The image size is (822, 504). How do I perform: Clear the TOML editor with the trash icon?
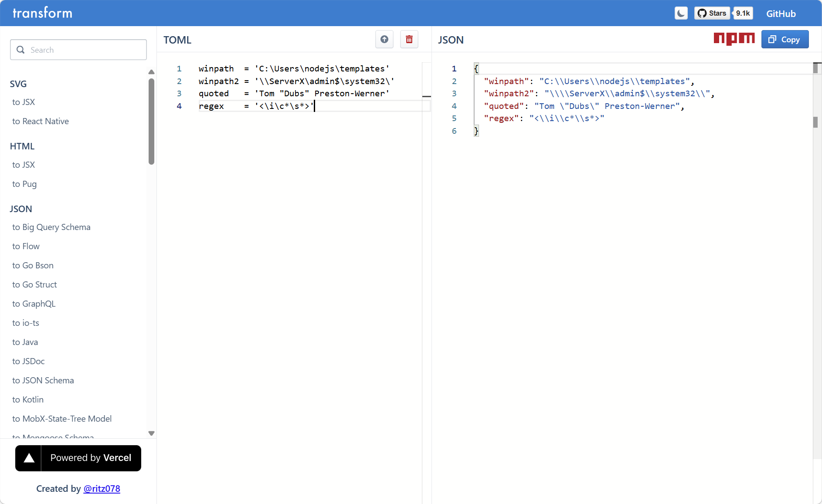(409, 40)
